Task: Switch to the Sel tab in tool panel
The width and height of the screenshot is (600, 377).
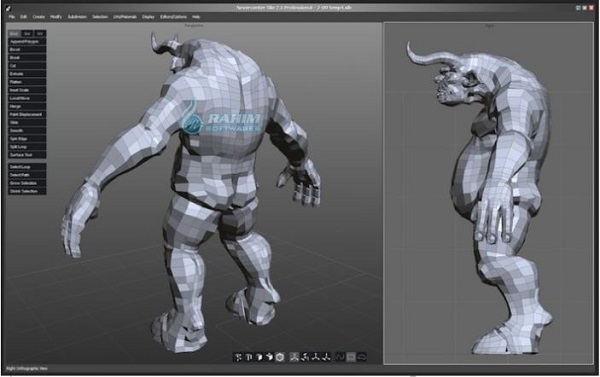Action: [x=27, y=34]
